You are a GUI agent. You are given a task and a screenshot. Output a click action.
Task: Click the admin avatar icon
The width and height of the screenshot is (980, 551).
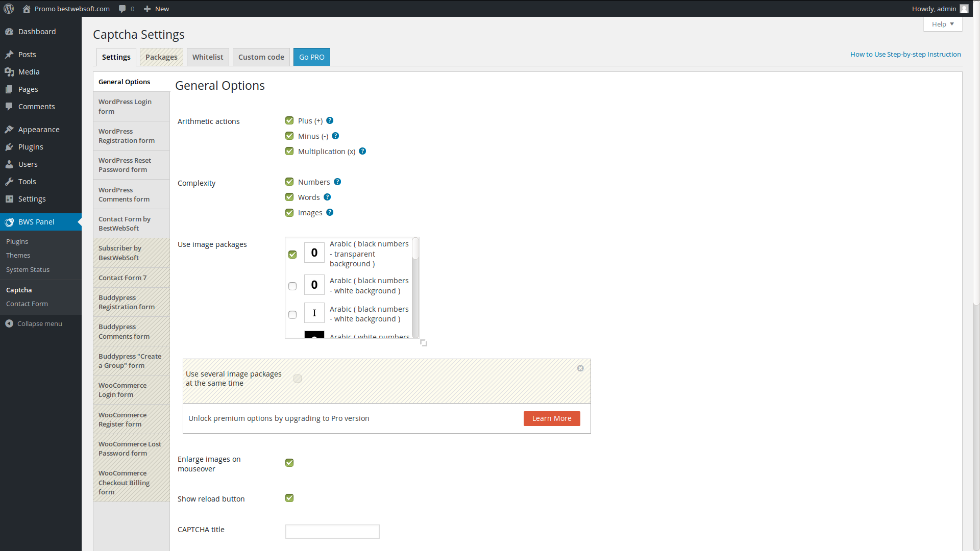pos(964,9)
